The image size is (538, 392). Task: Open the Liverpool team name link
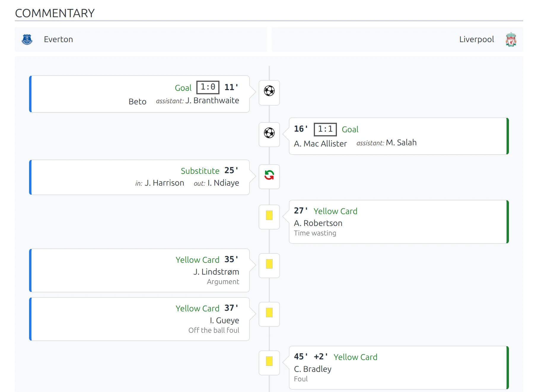coord(477,39)
